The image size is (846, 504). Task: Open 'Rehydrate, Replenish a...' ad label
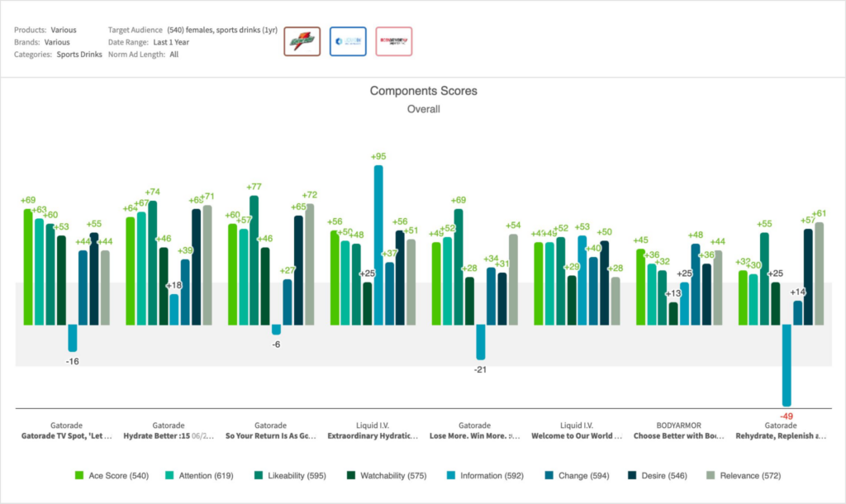coord(781,436)
